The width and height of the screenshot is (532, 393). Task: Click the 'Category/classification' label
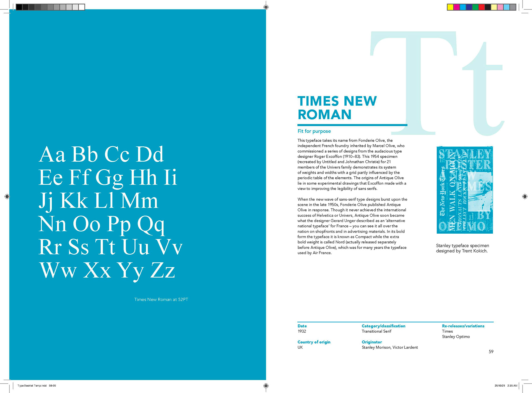click(x=383, y=326)
